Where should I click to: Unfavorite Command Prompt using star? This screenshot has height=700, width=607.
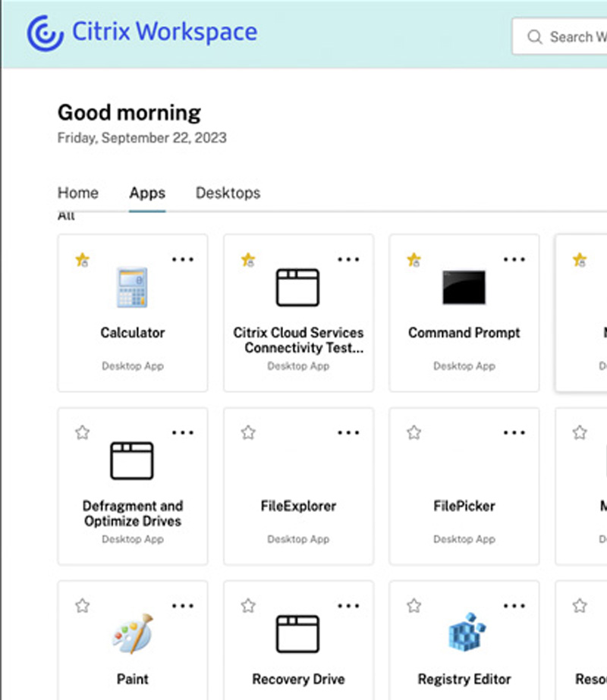point(414,260)
